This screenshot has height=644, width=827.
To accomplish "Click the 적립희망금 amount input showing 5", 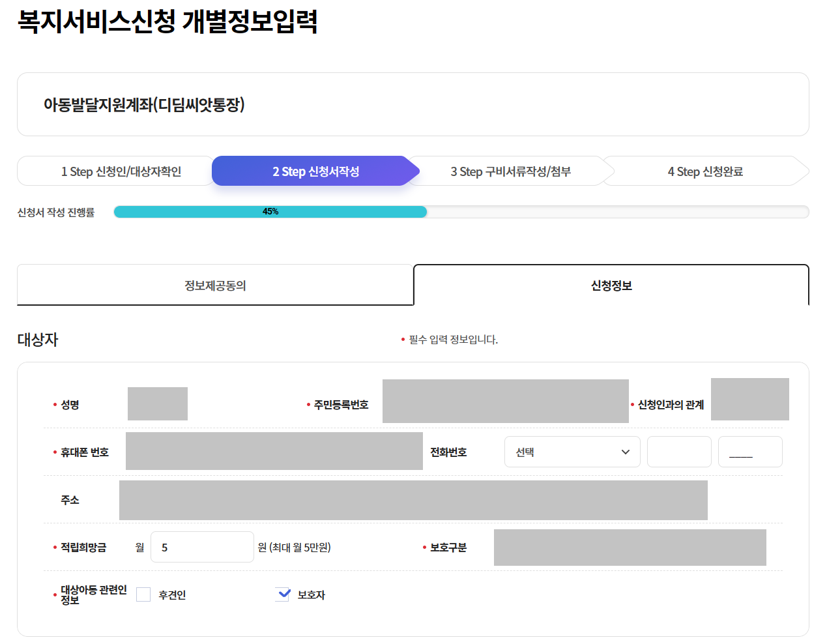I will click(x=202, y=546).
